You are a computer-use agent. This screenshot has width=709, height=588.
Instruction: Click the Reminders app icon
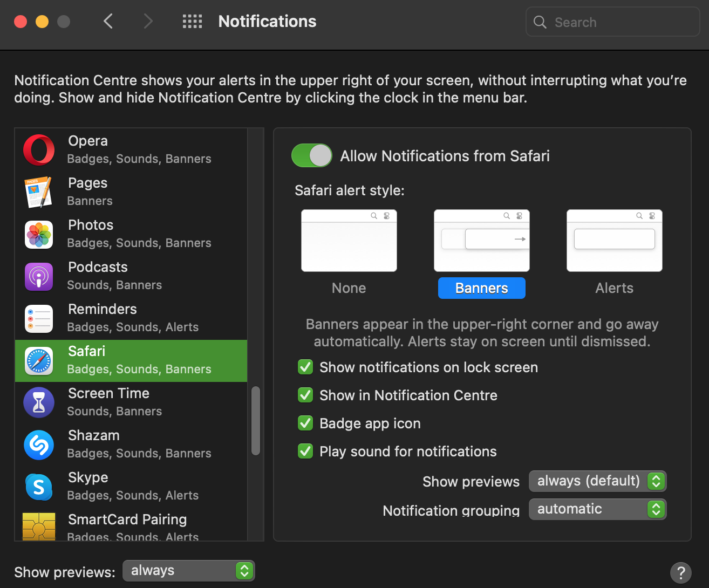[39, 318]
